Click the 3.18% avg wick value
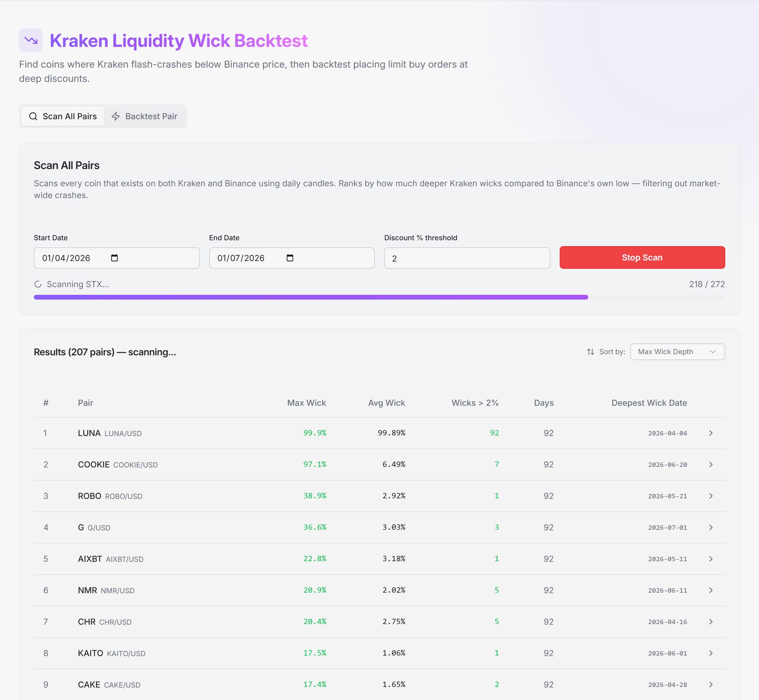The width and height of the screenshot is (759, 700). pos(394,559)
